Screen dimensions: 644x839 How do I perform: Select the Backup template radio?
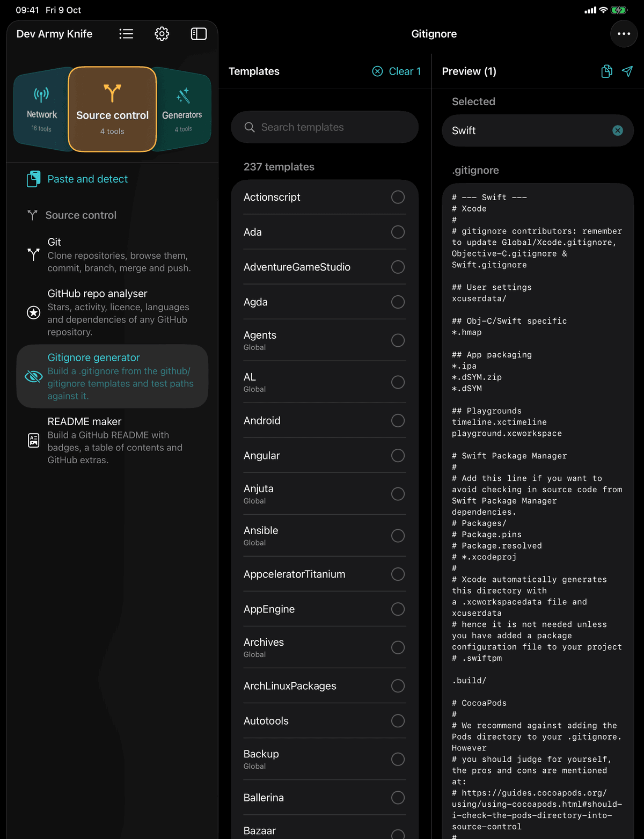tap(398, 759)
